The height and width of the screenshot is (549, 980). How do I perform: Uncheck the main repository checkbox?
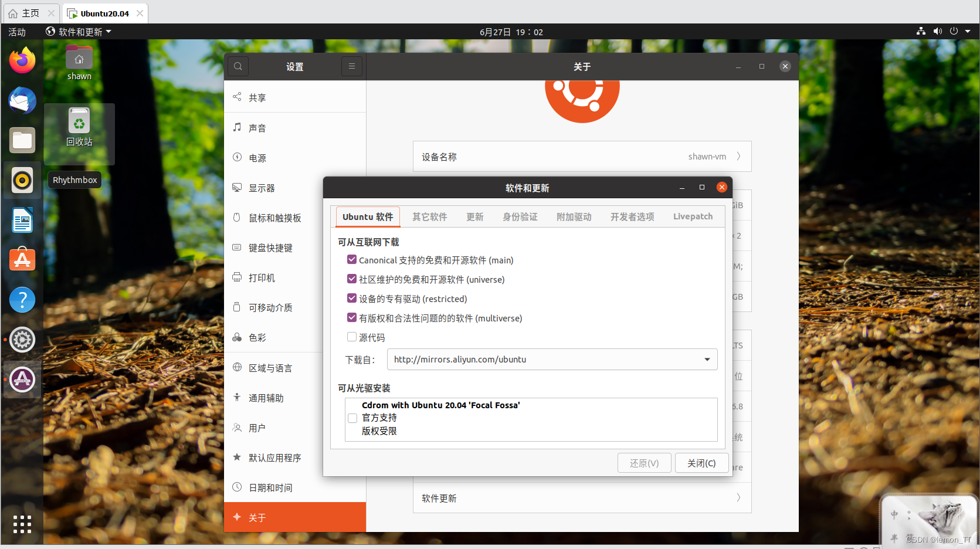(352, 260)
